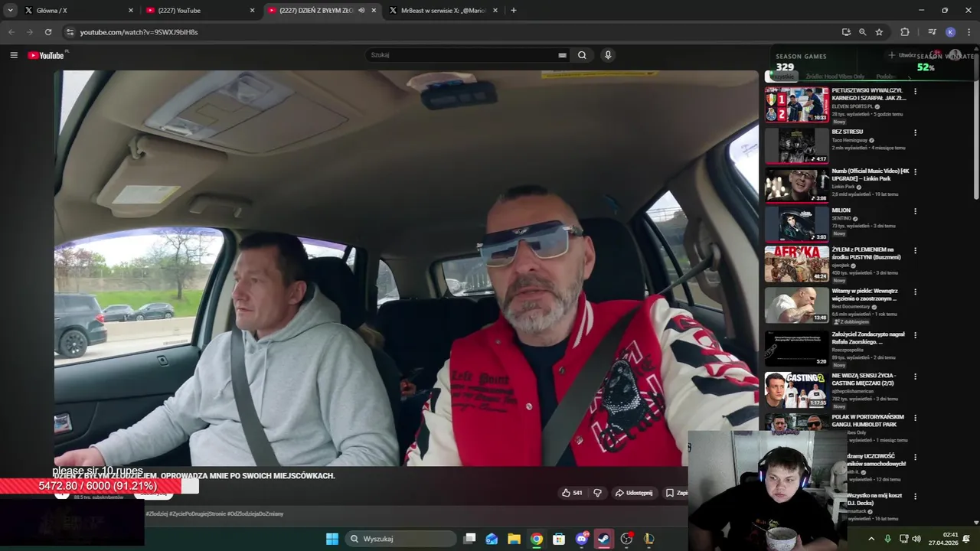Start voice search with microphone icon

point(608,55)
